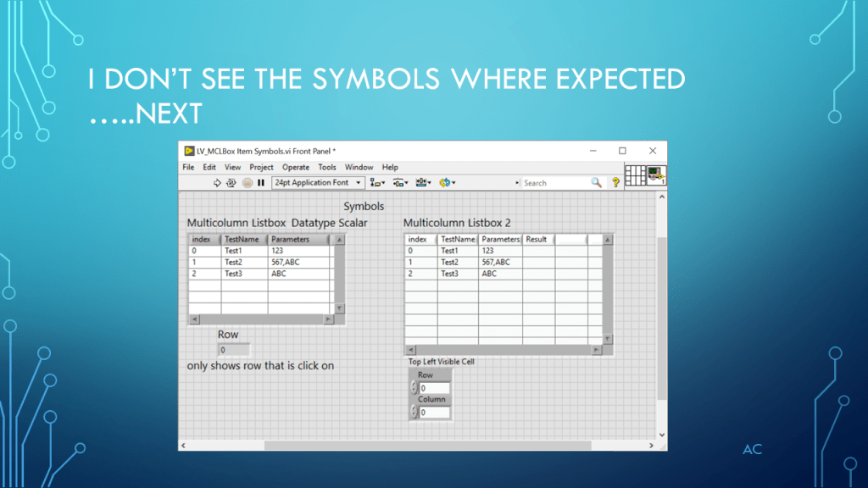The width and height of the screenshot is (868, 488).
Task: Click inside the toolbar Search field
Action: click(x=555, y=182)
